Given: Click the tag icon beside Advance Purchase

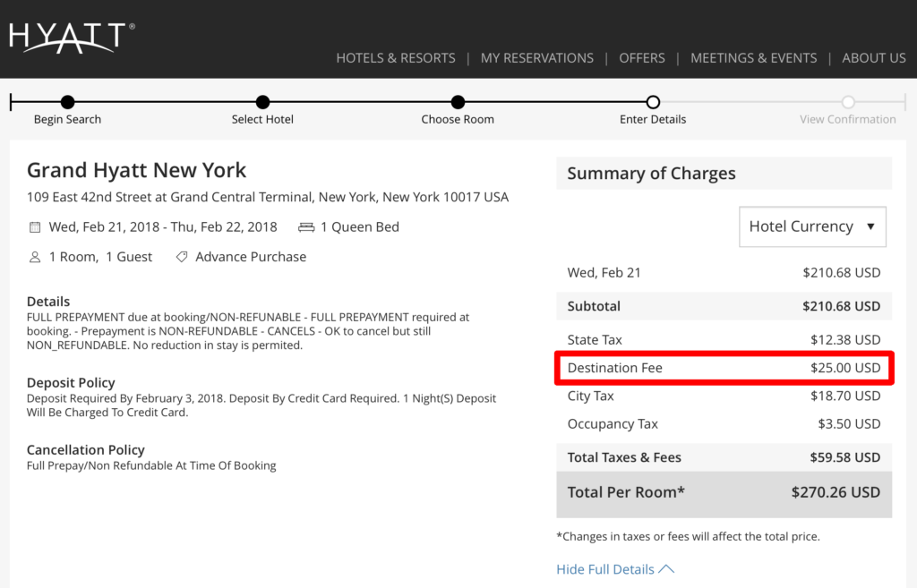Looking at the screenshot, I should pos(182,257).
